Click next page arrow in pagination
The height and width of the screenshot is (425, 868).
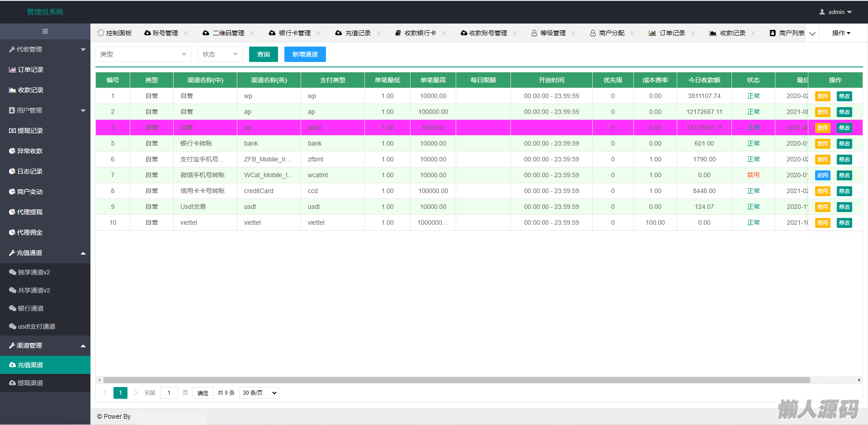136,392
